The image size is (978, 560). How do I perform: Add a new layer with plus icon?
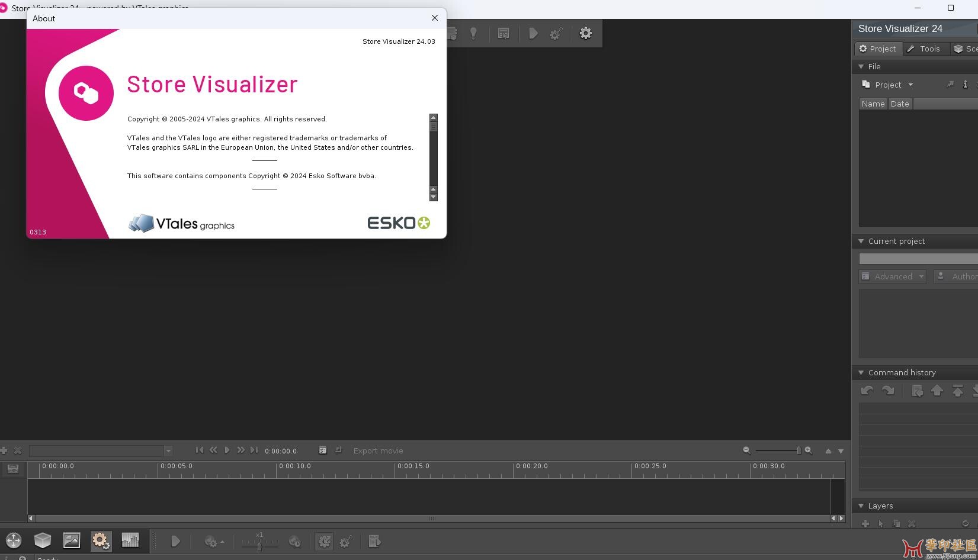865,523
